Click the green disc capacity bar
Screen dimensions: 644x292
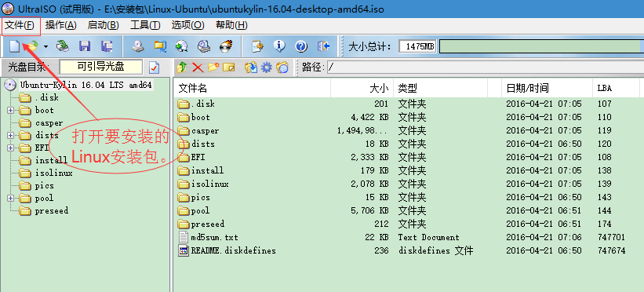(542, 46)
